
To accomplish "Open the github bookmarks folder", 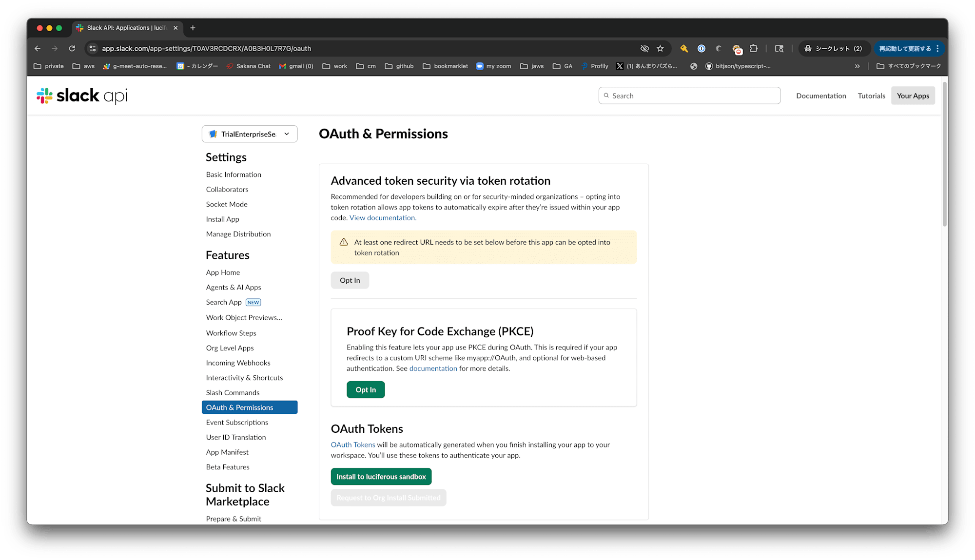I will coord(399,66).
